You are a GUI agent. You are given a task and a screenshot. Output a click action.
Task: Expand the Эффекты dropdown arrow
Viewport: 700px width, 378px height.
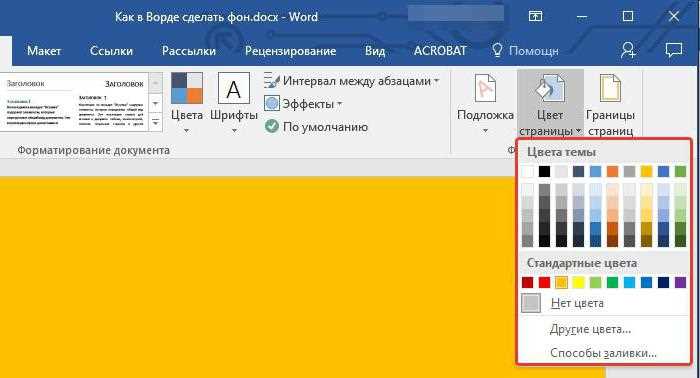point(340,104)
